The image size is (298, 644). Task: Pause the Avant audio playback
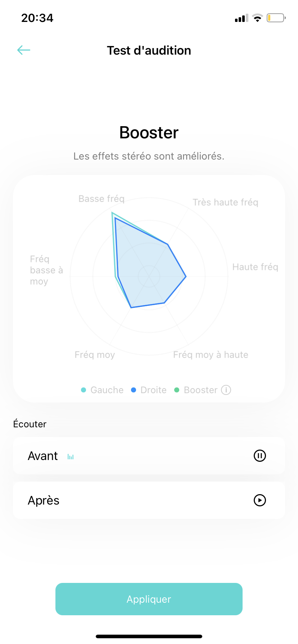point(259,456)
